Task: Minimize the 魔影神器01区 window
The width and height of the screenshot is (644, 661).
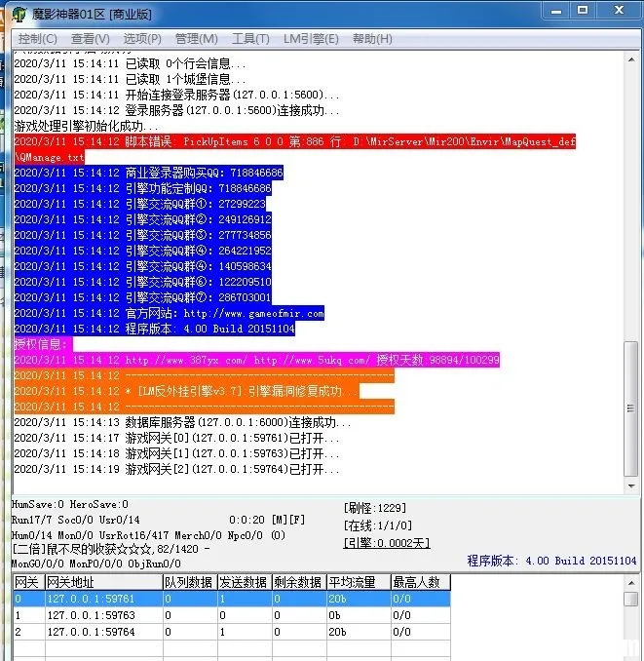Action: [x=556, y=11]
